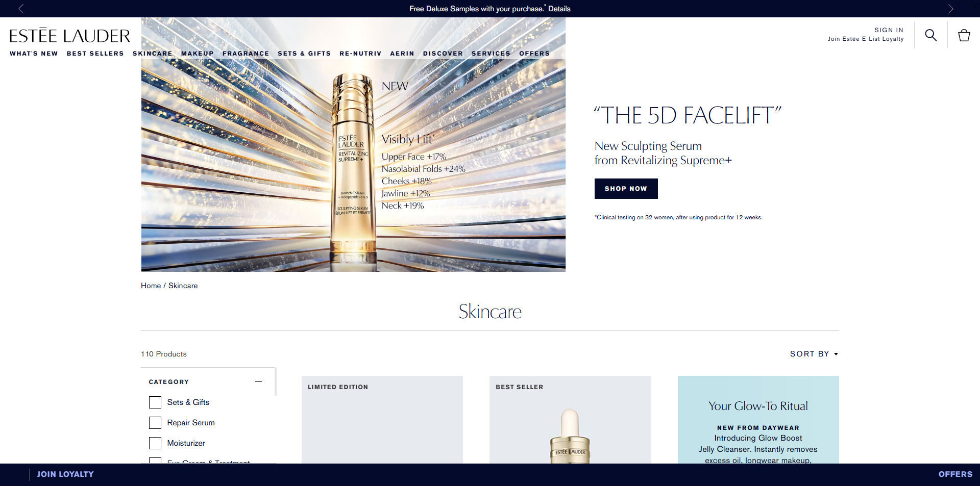Collapse the Category filter section

pos(259,381)
